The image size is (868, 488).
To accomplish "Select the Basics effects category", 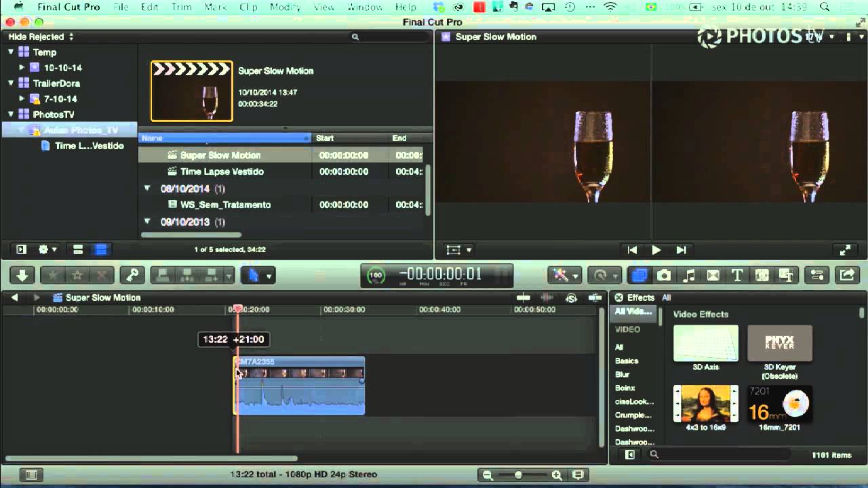I will 627,361.
